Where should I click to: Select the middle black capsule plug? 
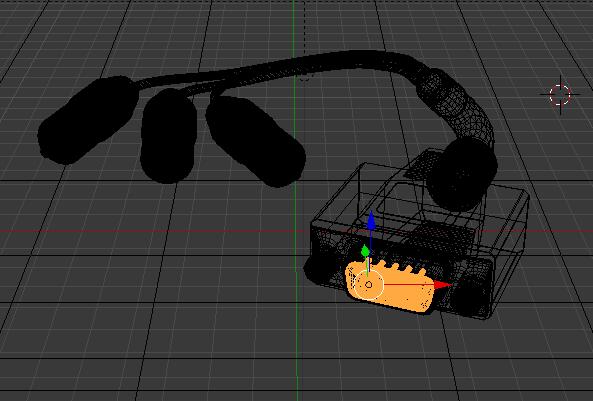(x=168, y=136)
